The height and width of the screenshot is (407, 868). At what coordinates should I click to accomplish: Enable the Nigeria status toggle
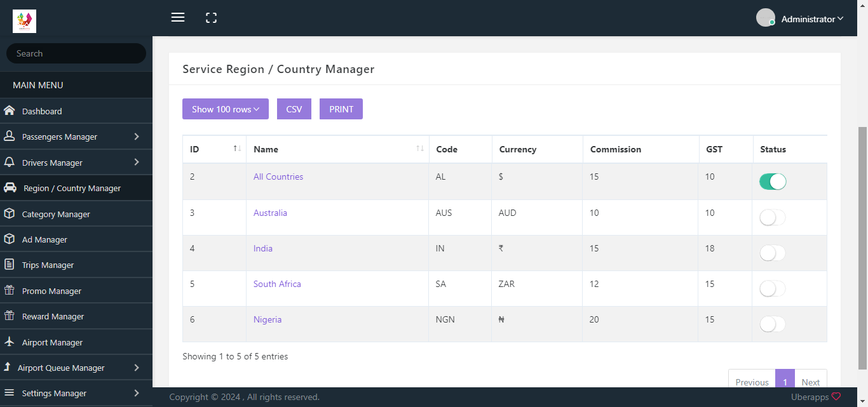pos(773,324)
